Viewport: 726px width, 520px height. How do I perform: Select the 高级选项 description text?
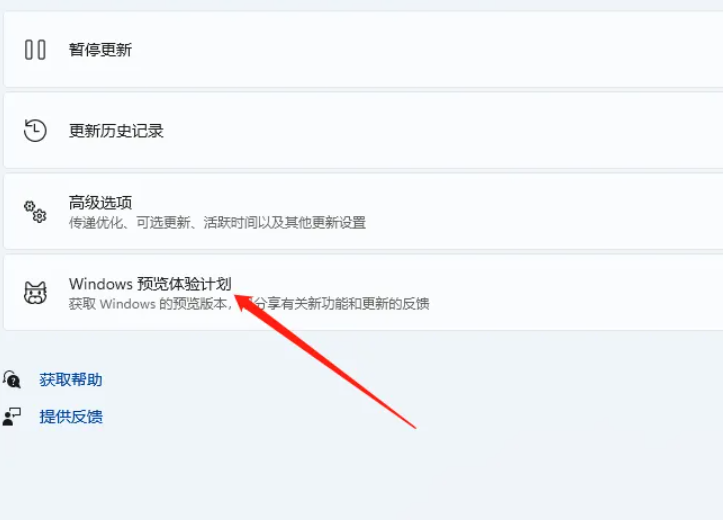217,223
